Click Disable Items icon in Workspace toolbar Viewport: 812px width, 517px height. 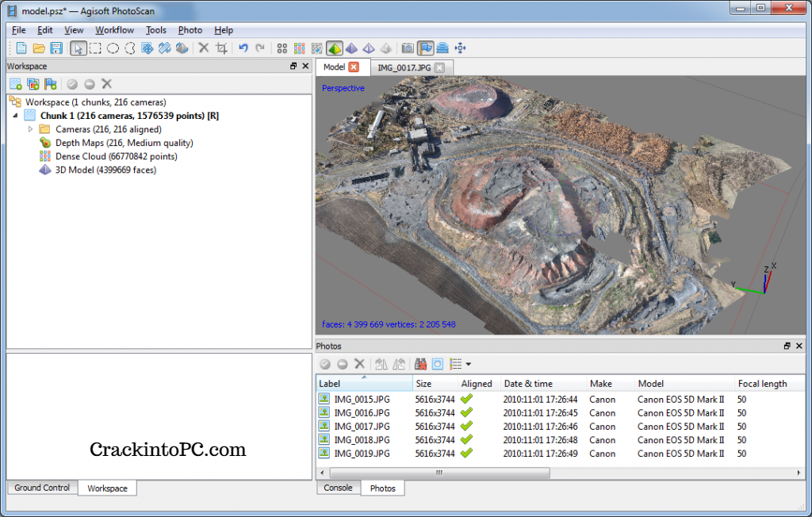point(90,84)
